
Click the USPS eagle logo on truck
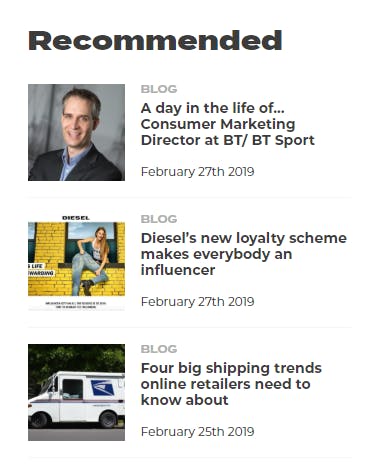point(103,388)
